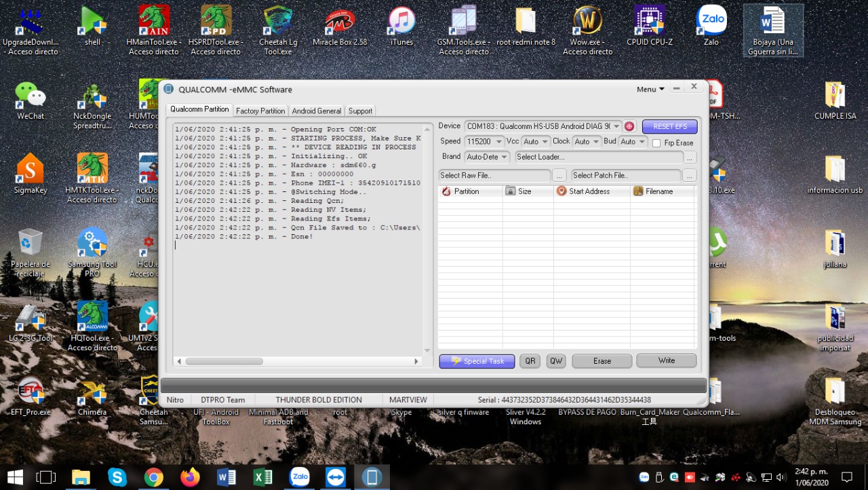Click the Windows Start button

[x=15, y=477]
